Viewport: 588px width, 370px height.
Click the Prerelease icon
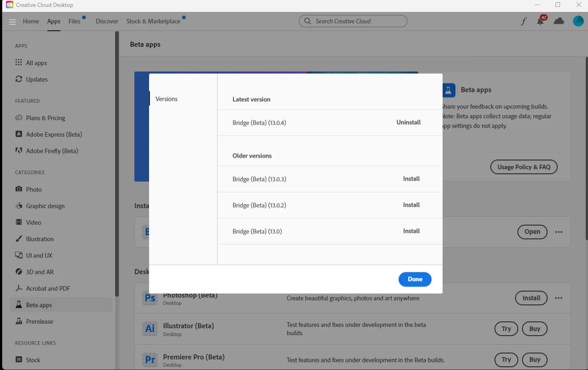coord(19,321)
